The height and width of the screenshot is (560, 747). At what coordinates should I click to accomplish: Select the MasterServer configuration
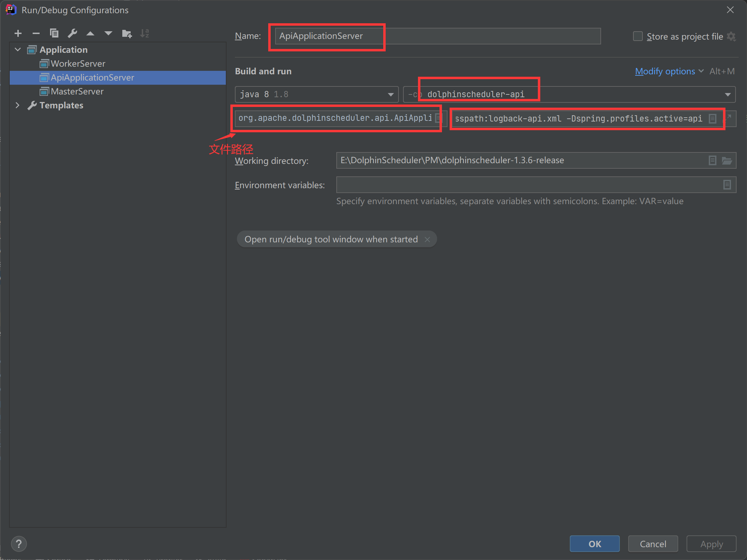click(x=77, y=91)
